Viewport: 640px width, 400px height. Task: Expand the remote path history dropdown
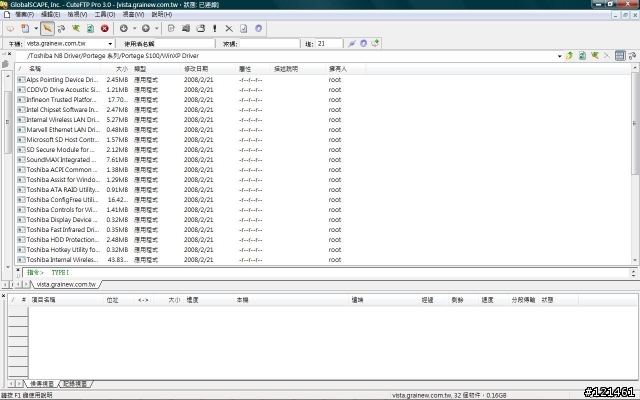click(560, 56)
